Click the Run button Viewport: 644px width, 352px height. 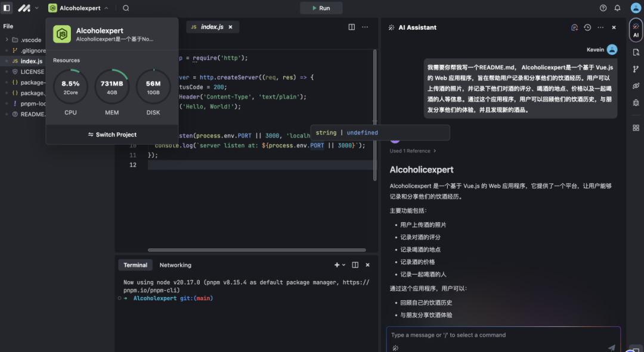coord(321,8)
